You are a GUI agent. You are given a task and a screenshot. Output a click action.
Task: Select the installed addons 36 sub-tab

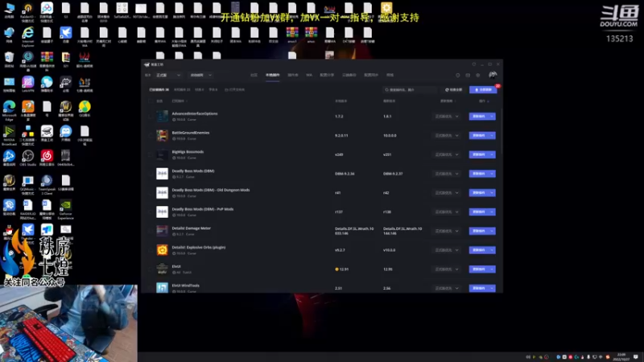[x=159, y=89]
